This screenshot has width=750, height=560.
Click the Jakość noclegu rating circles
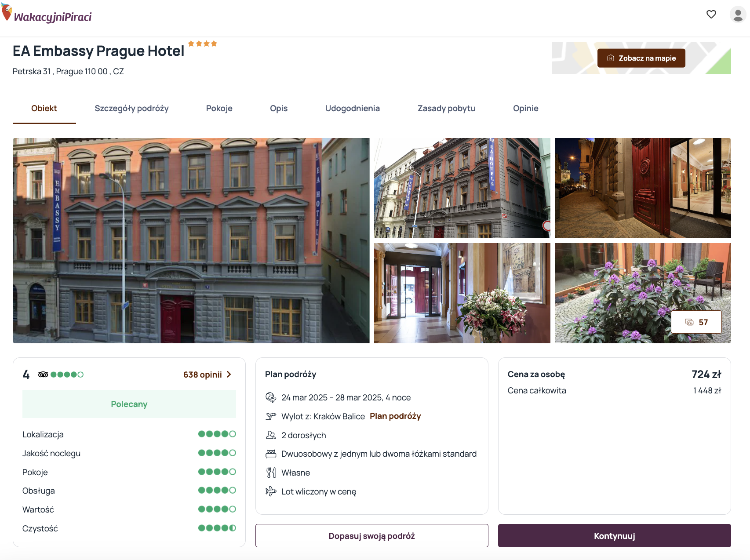pyautogui.click(x=217, y=453)
